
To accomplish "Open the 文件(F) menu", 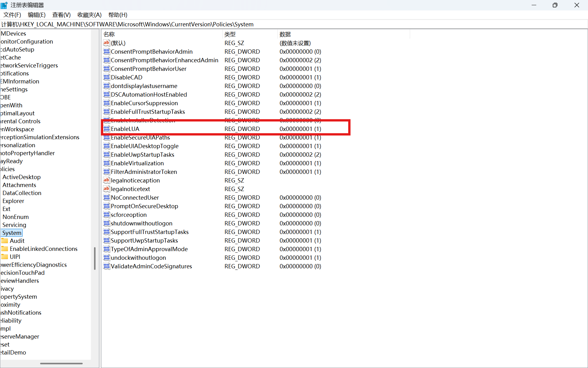I will [12, 15].
